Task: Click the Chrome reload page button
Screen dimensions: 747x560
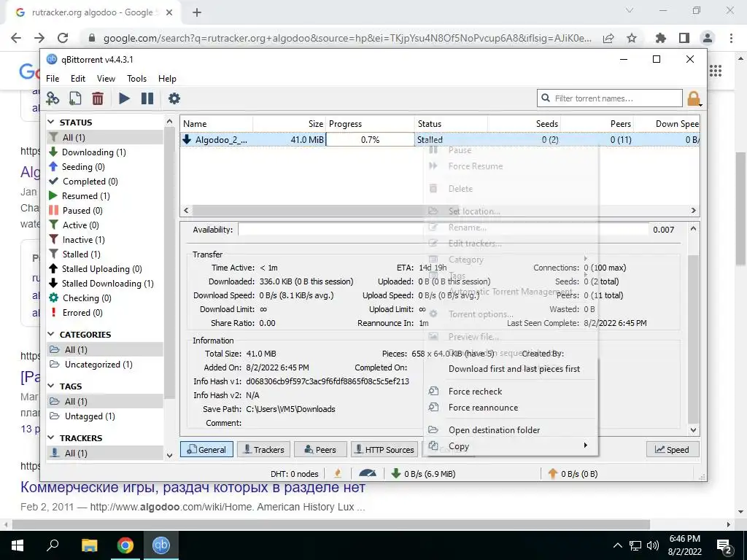Action: (63, 38)
